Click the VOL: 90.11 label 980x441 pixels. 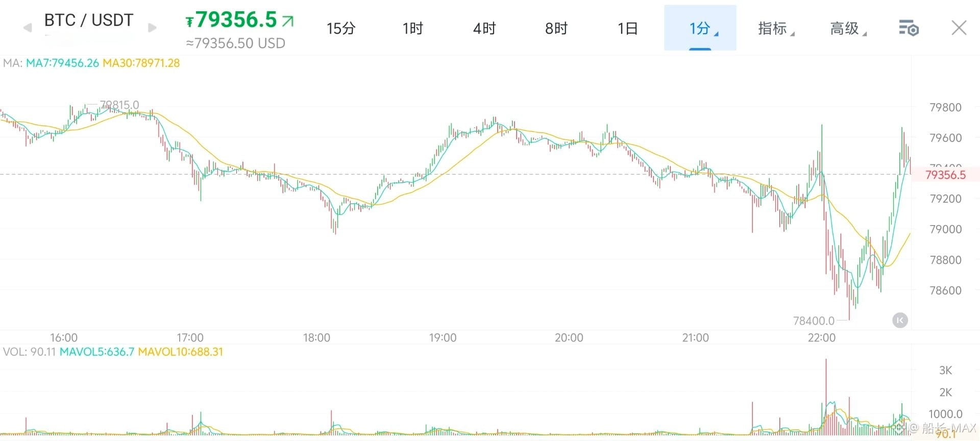coord(29,352)
